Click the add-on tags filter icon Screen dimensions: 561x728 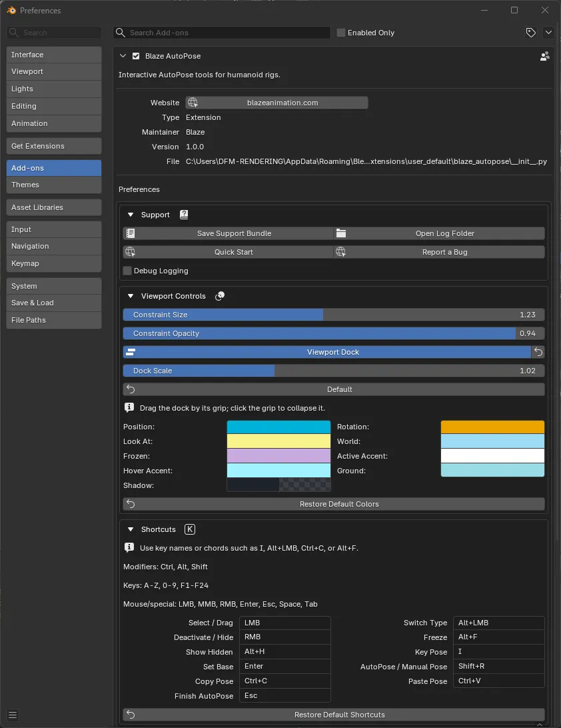click(531, 33)
